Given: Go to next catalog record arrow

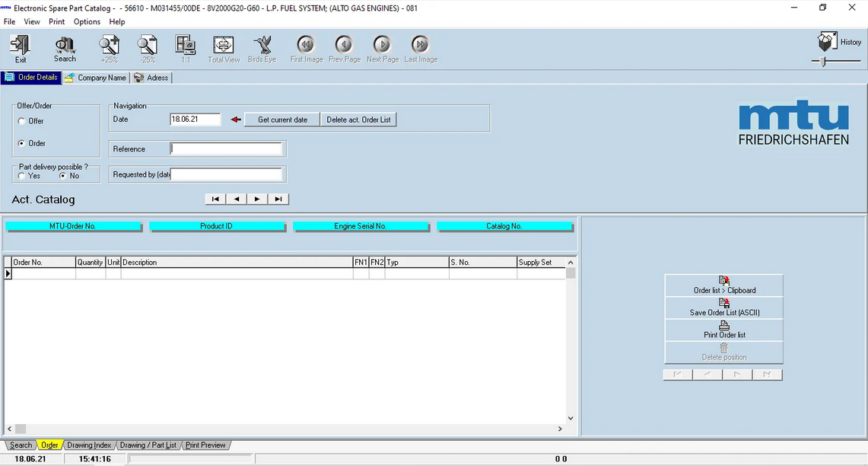Looking at the screenshot, I should pos(257,199).
